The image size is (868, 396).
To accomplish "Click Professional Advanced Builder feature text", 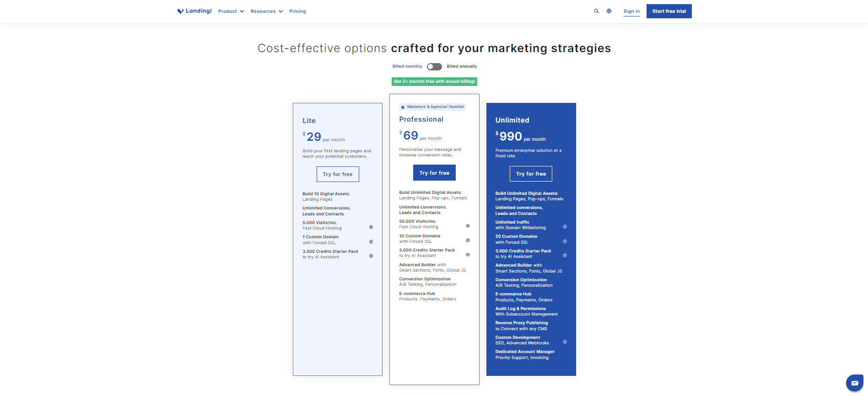I will coord(432,268).
